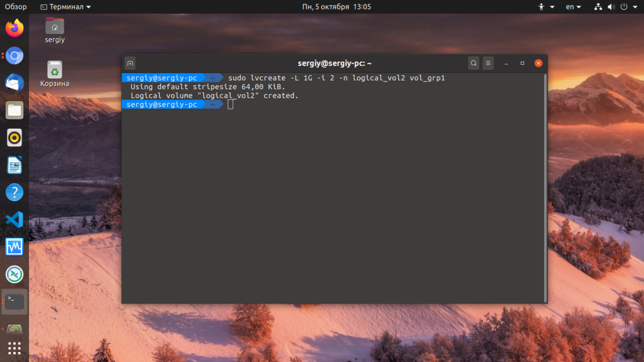Screen dimensions: 644x362
Task: Open the Help question-mark icon
Action: point(14,192)
